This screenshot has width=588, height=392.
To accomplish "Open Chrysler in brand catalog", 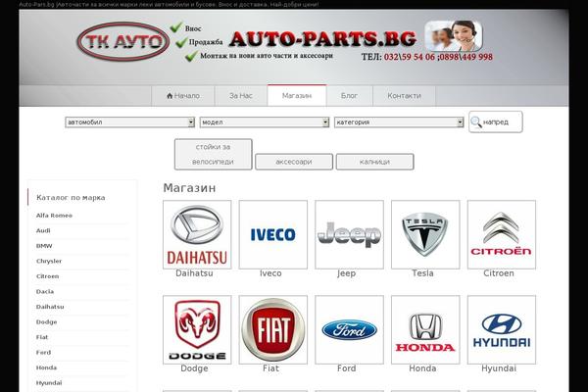I will (49, 261).
